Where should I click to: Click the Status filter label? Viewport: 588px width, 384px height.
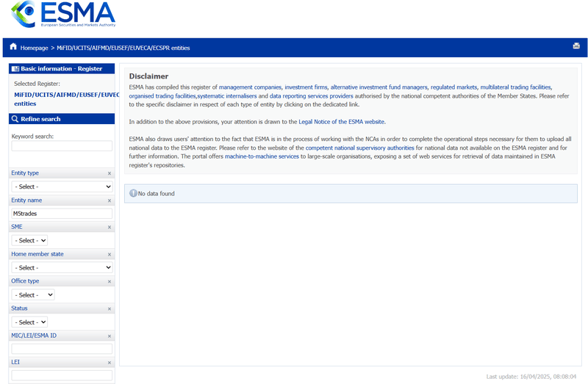point(19,308)
